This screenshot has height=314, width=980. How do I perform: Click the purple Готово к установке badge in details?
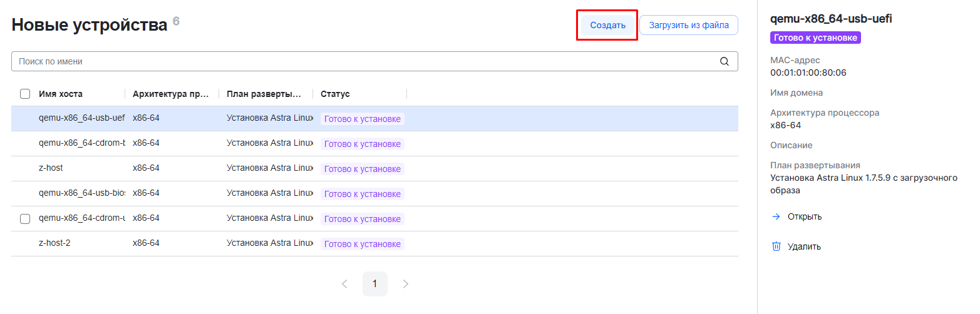[815, 38]
